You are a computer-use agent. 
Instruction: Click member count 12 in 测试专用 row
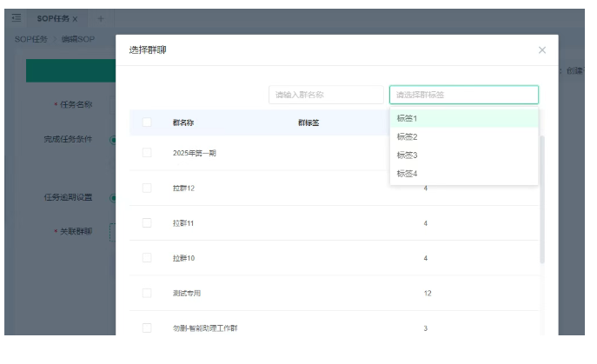click(x=428, y=293)
